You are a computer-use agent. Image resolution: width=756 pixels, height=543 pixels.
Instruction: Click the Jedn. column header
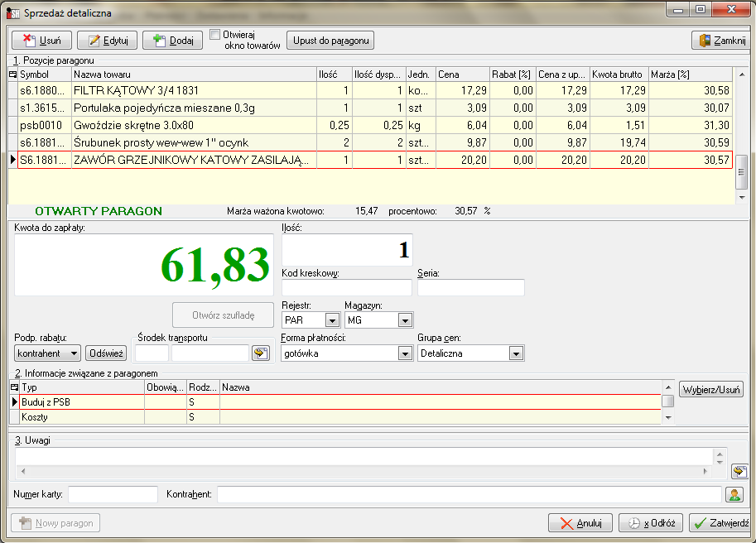[x=421, y=74]
